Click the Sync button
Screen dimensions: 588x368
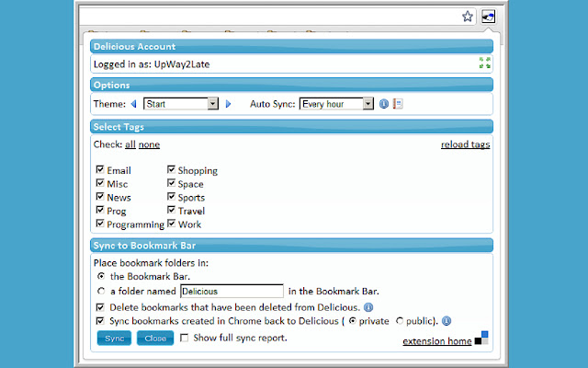pos(114,338)
